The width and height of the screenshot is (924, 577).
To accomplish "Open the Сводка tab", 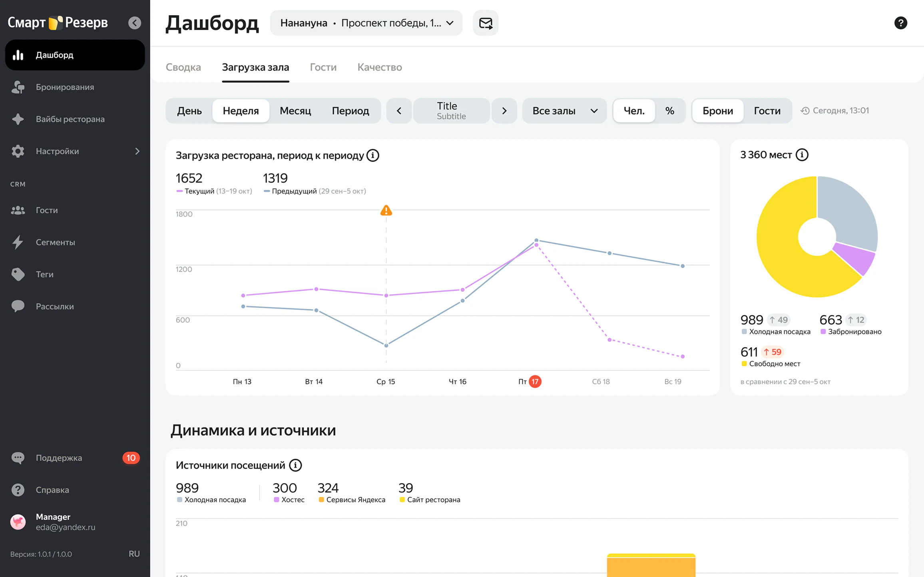I will tap(183, 67).
